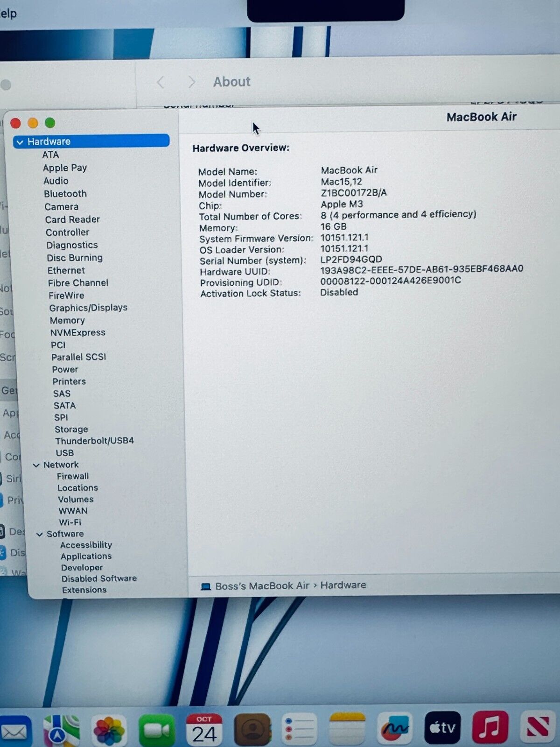Launch Freeform from the Dock
This screenshot has height=747, width=560.
(x=395, y=728)
